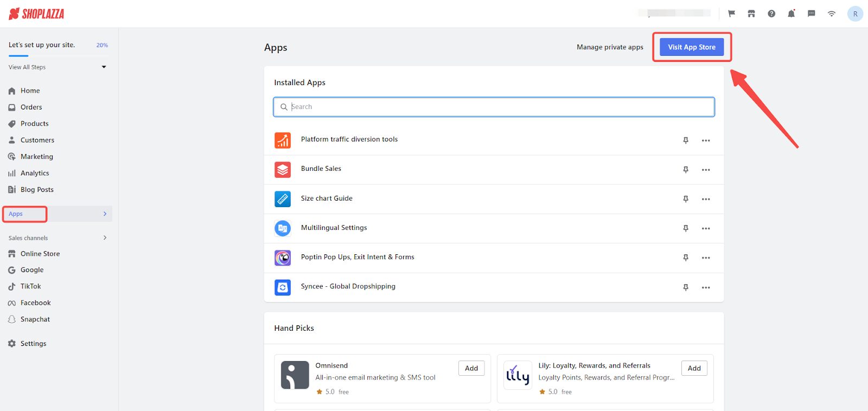Open more options for Syncee Global Dropshipping
The image size is (868, 411).
706,287
